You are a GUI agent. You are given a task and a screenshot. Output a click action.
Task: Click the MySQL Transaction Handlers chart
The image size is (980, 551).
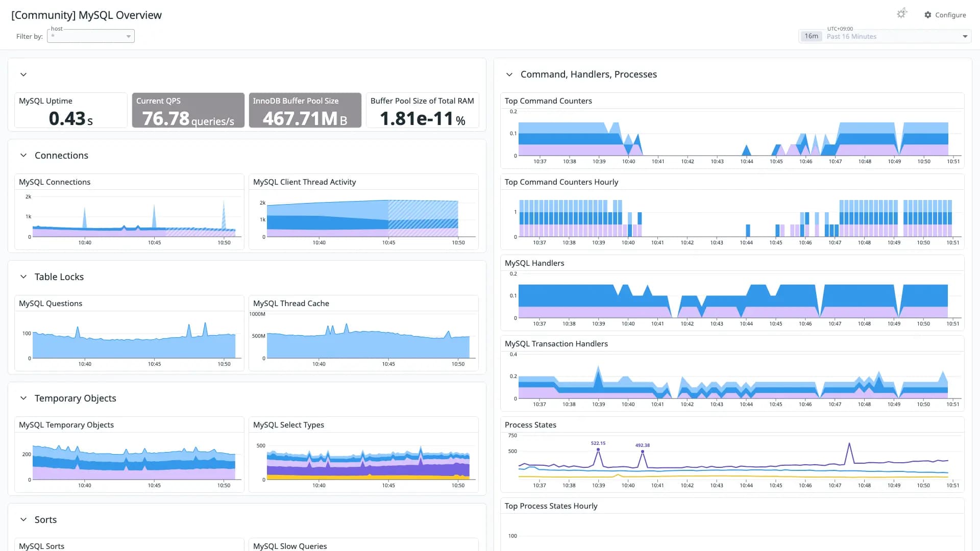tap(732, 380)
